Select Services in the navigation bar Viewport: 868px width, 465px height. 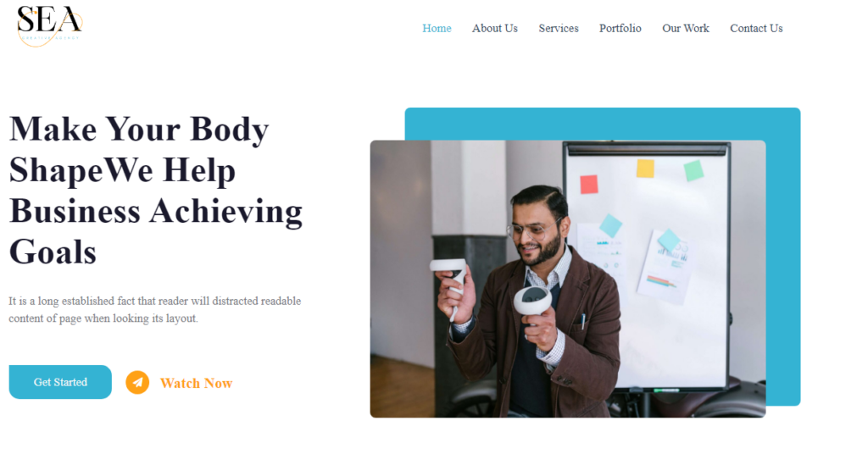[x=558, y=28]
